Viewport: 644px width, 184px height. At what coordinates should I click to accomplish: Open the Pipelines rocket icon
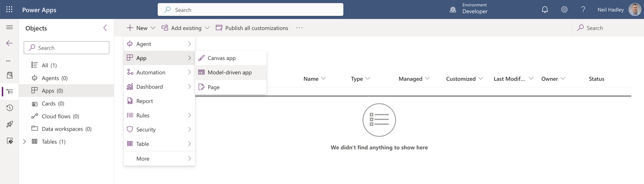[x=9, y=124]
